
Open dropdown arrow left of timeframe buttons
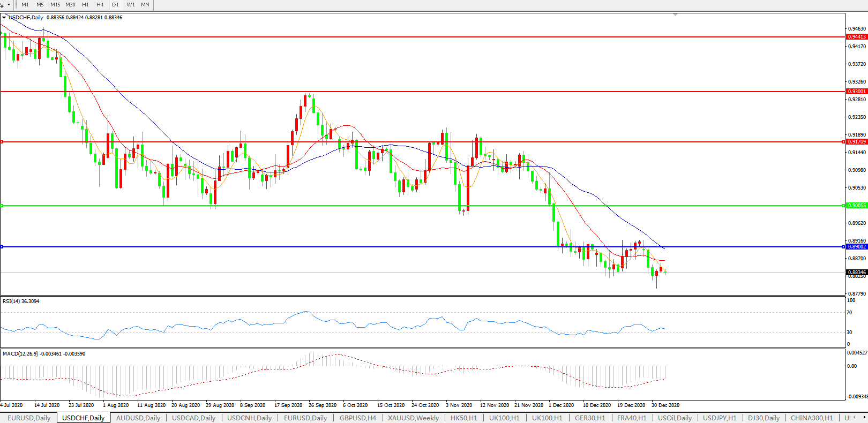(x=9, y=4)
